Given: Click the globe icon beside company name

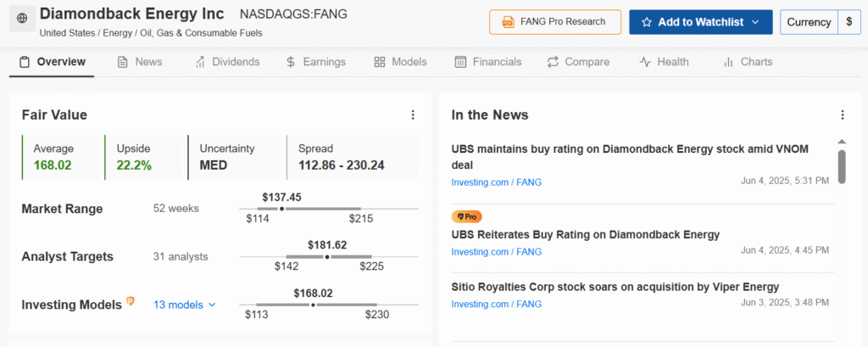Looking at the screenshot, I should [x=21, y=18].
